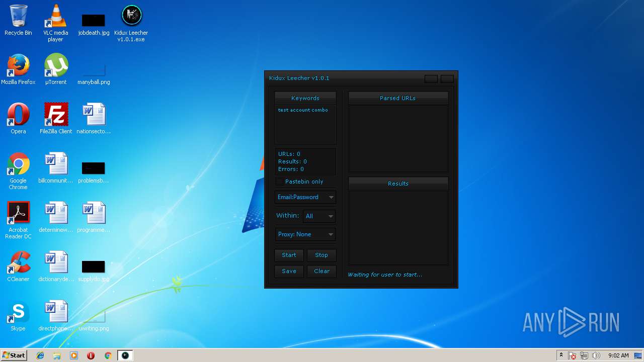Select the Mozilla Firefox desktop shortcut

tap(18, 69)
